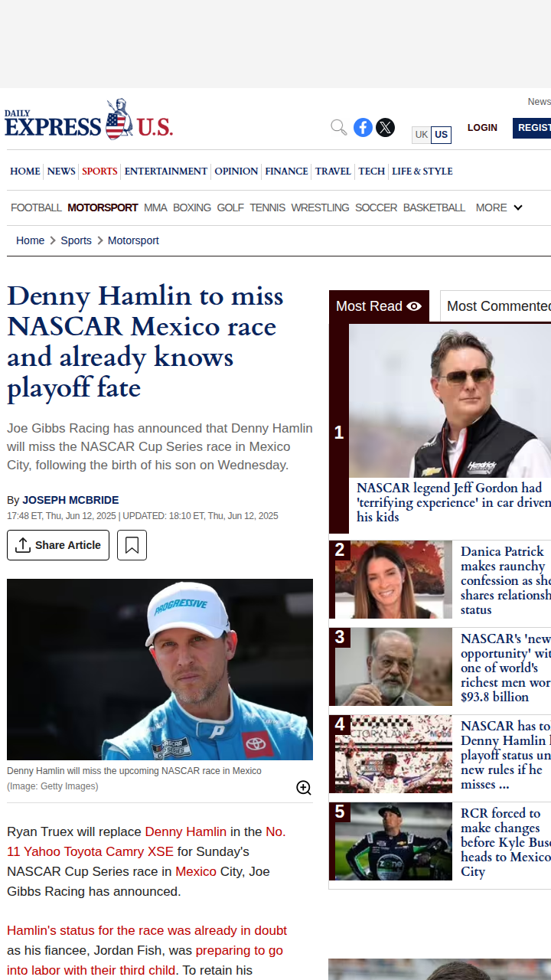This screenshot has height=980, width=551.
Task: Open the HOME menu item
Action: 25,171
